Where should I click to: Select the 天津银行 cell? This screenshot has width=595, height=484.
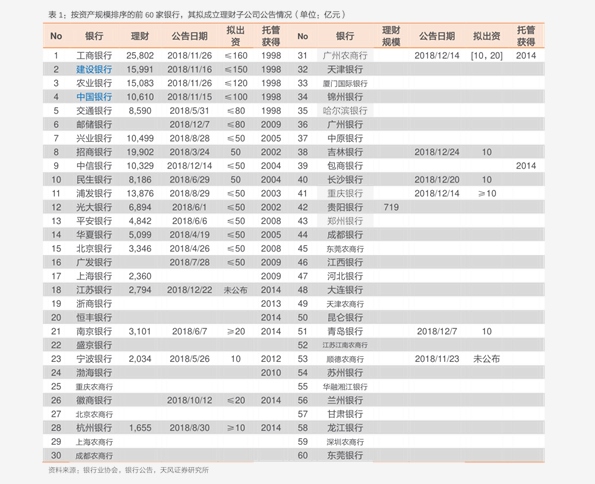click(x=345, y=69)
